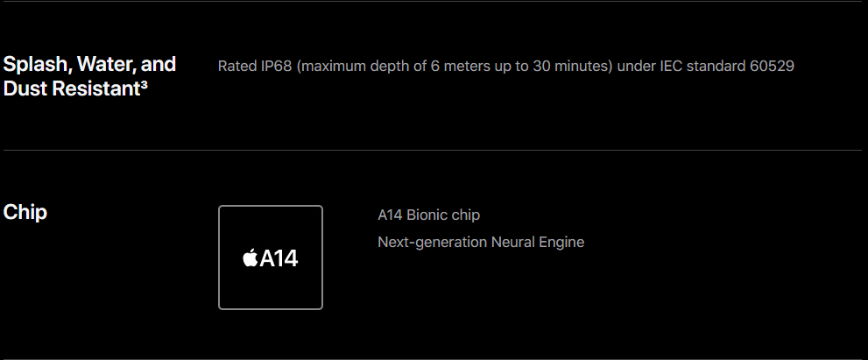Click the A14 label inside chip graphic

(279, 258)
